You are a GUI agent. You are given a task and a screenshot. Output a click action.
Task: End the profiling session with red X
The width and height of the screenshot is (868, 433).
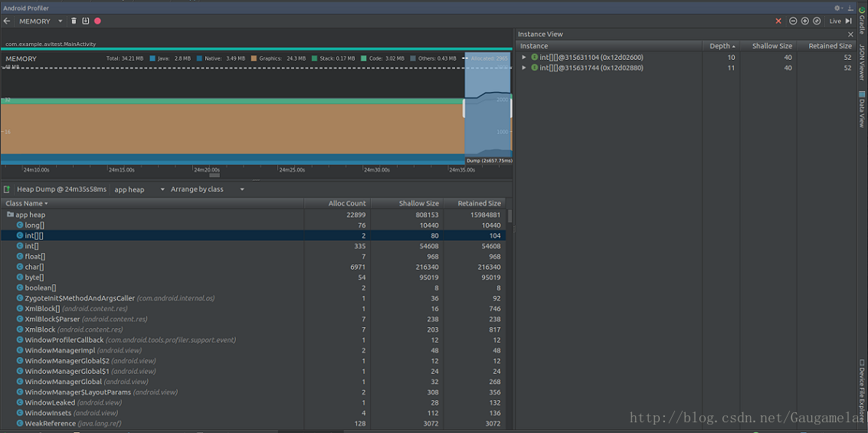[778, 21]
